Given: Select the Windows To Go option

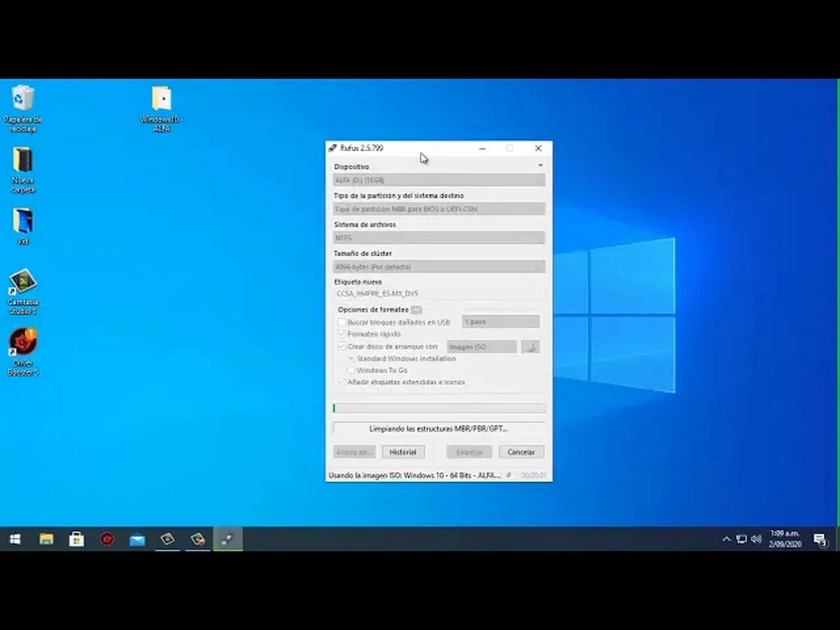Looking at the screenshot, I should coord(352,370).
